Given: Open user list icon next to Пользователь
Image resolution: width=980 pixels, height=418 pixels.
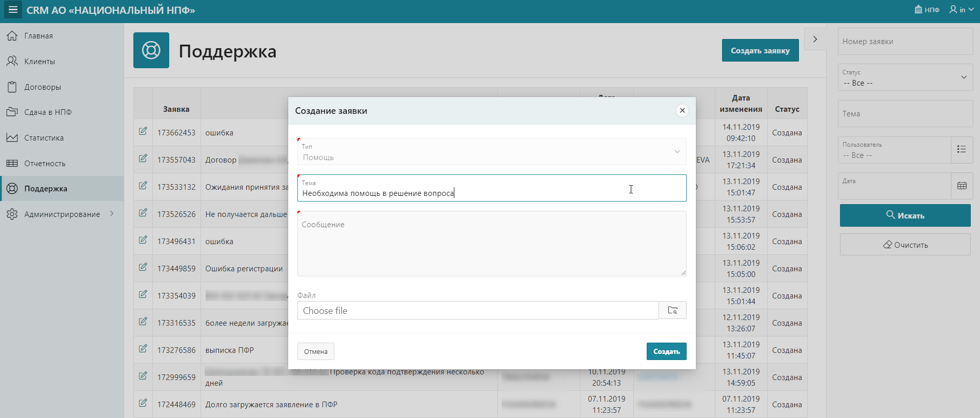Looking at the screenshot, I should click(x=962, y=150).
